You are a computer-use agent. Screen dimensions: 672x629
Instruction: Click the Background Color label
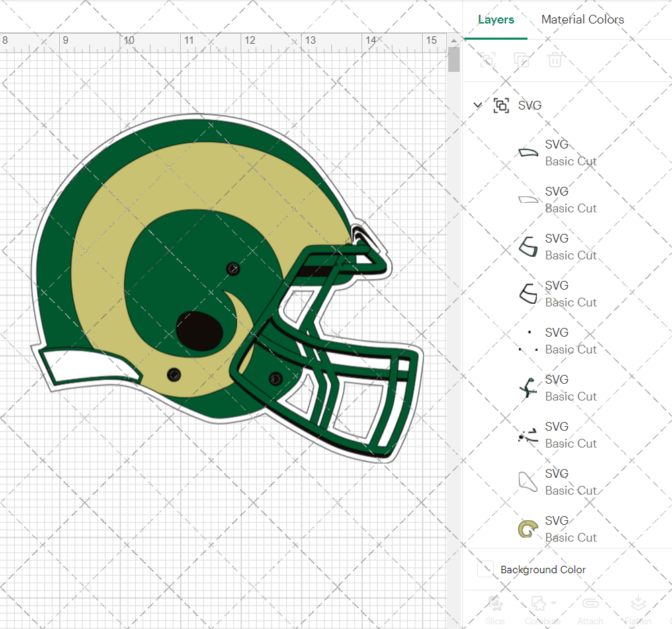[542, 569]
